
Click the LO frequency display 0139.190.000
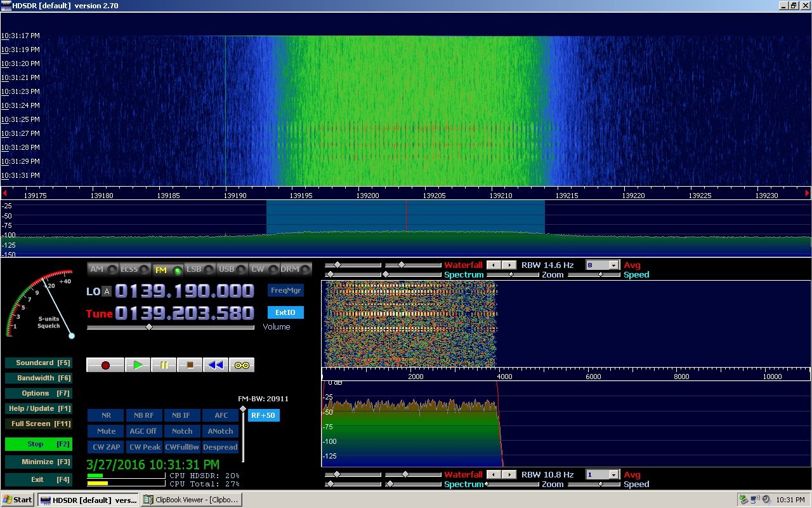(x=185, y=291)
